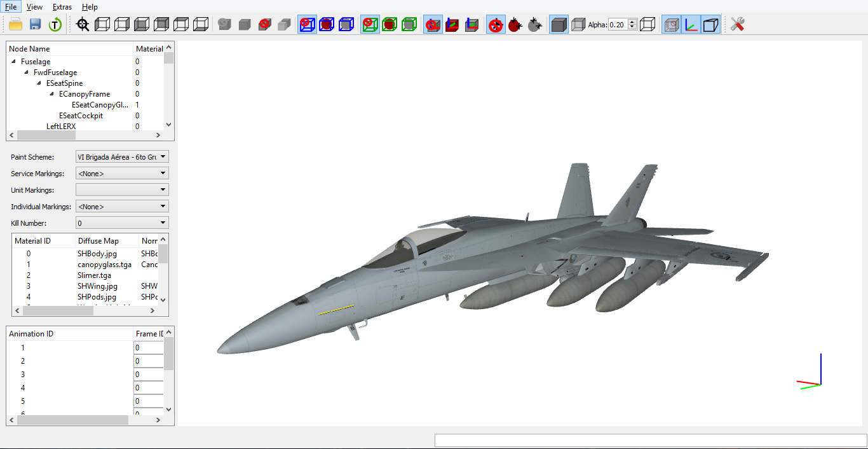Click the wireframe cube icon after Alpha
This screenshot has width=868, height=449.
click(648, 25)
